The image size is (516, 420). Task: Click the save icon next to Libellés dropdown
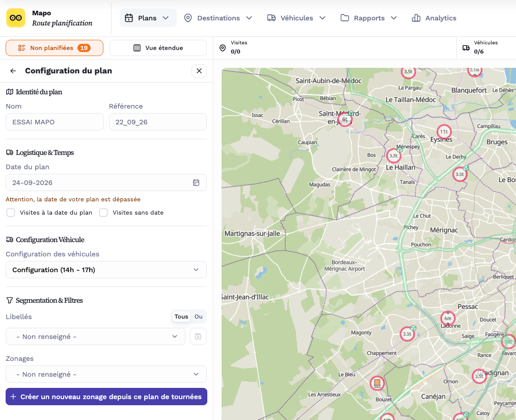[x=198, y=336]
